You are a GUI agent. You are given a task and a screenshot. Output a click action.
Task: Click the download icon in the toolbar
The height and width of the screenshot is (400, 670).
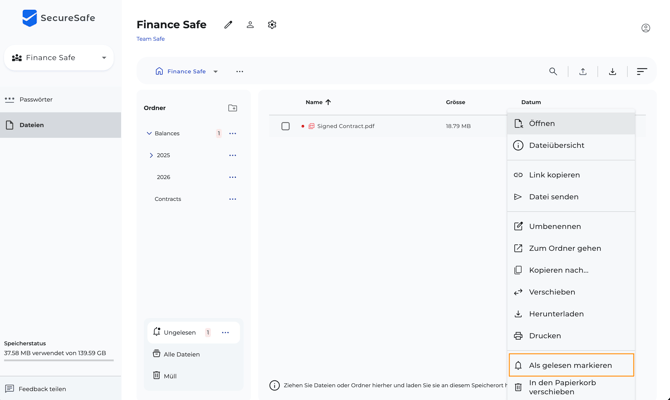coord(612,71)
